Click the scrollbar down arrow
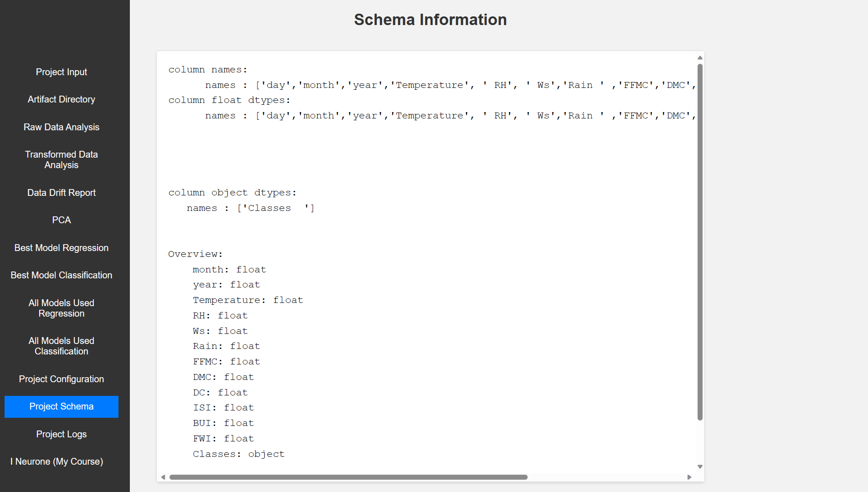 [699, 466]
